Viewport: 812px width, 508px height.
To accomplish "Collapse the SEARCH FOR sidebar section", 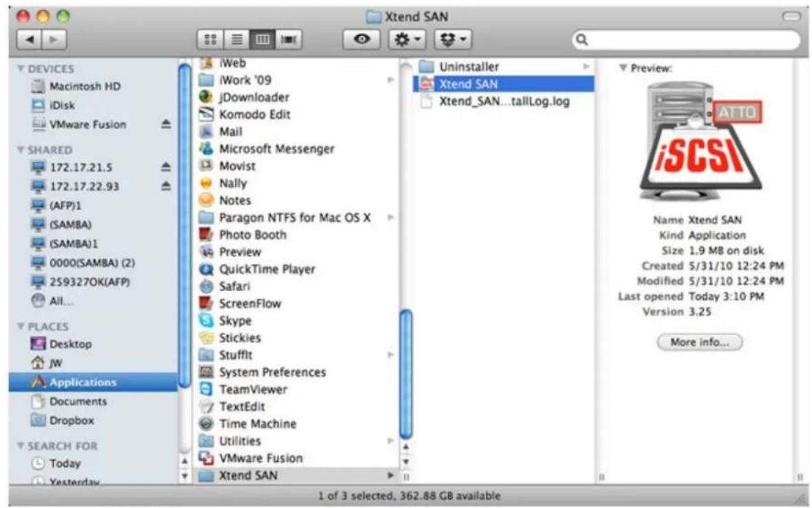I will pos(21,445).
